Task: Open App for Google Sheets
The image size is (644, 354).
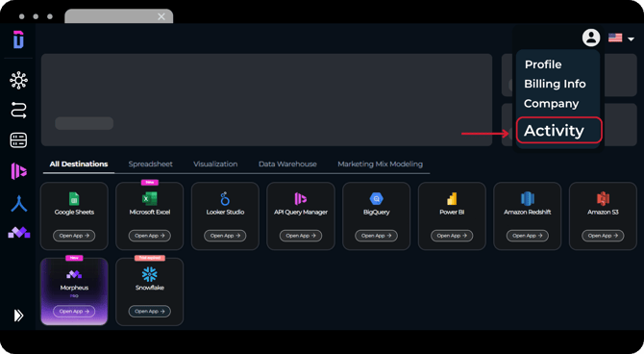Action: coord(74,236)
